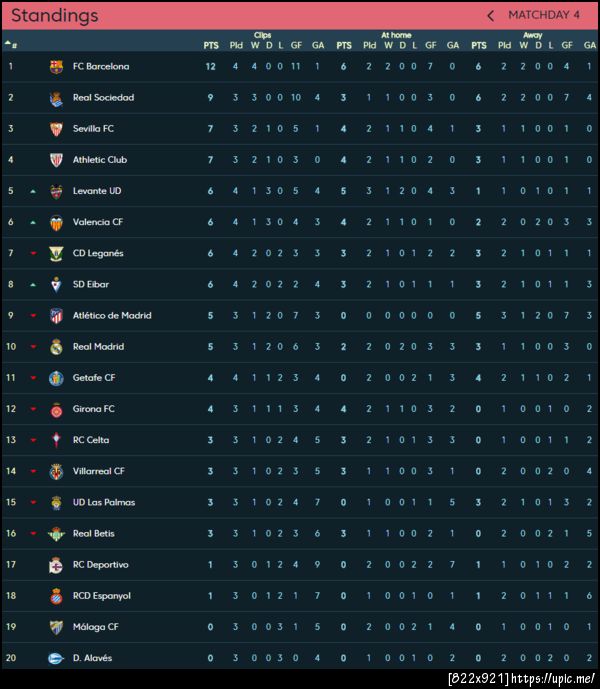Sort by position using the # arrow

click(x=10, y=44)
